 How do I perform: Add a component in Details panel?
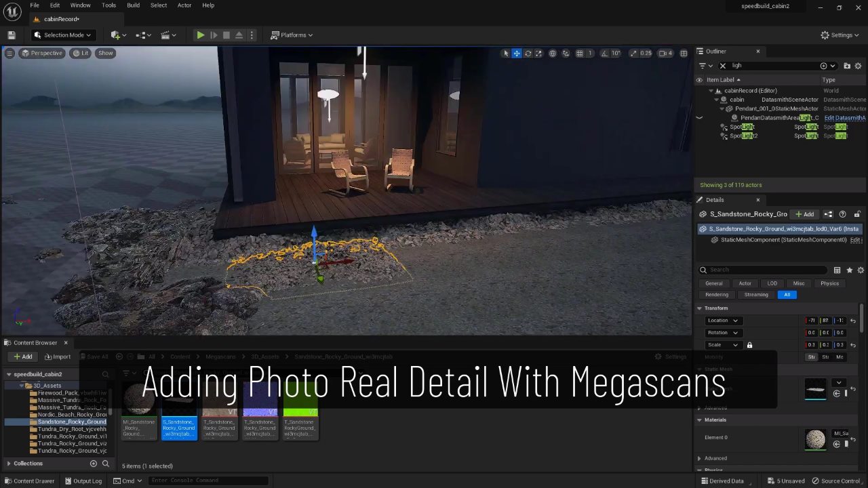(804, 214)
